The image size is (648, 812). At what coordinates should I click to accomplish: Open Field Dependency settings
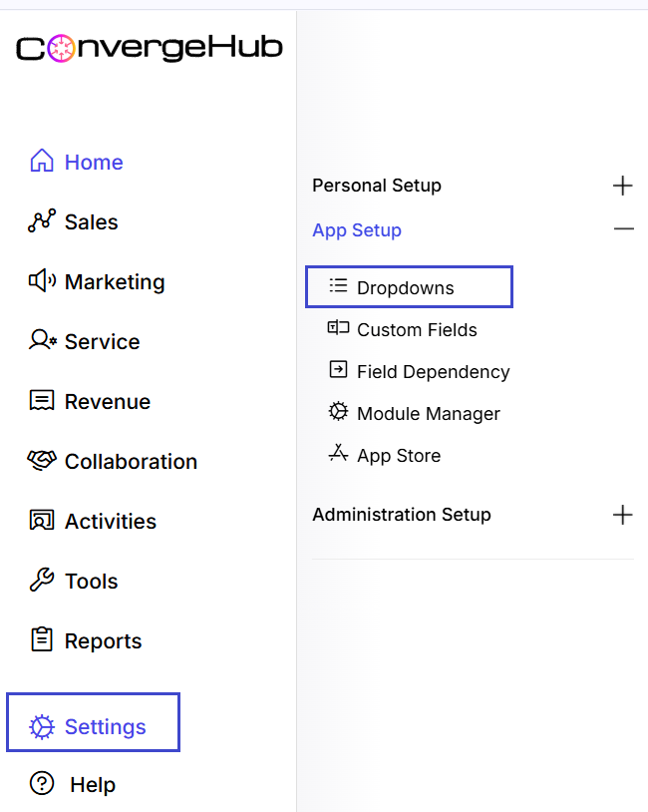click(x=419, y=371)
